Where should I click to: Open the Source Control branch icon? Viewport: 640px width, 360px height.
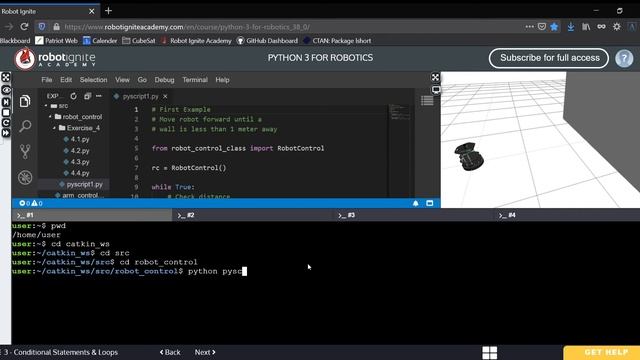pyautogui.click(x=25, y=151)
